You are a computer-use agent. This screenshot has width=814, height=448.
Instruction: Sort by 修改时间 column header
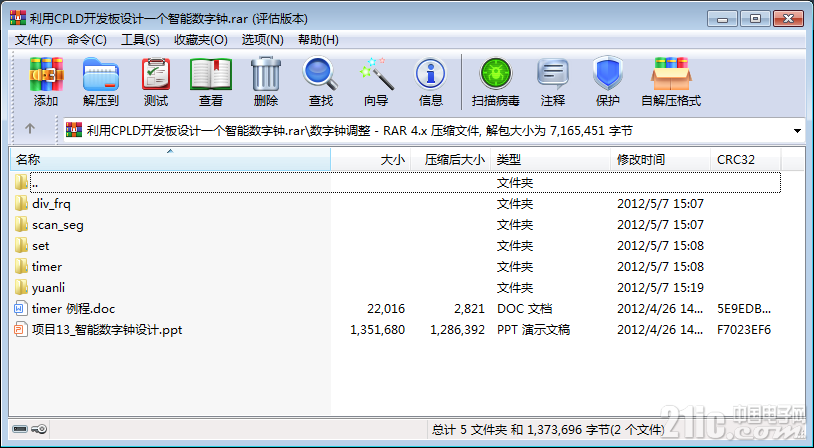click(x=660, y=160)
